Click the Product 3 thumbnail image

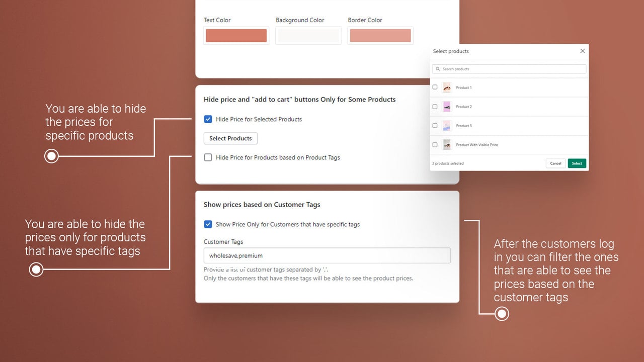pos(447,126)
